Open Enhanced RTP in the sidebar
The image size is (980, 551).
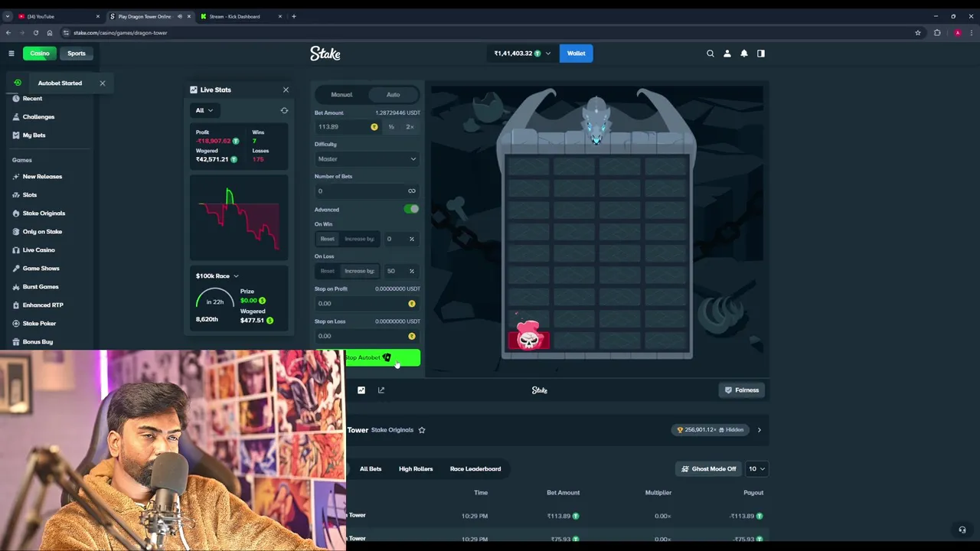pyautogui.click(x=43, y=305)
